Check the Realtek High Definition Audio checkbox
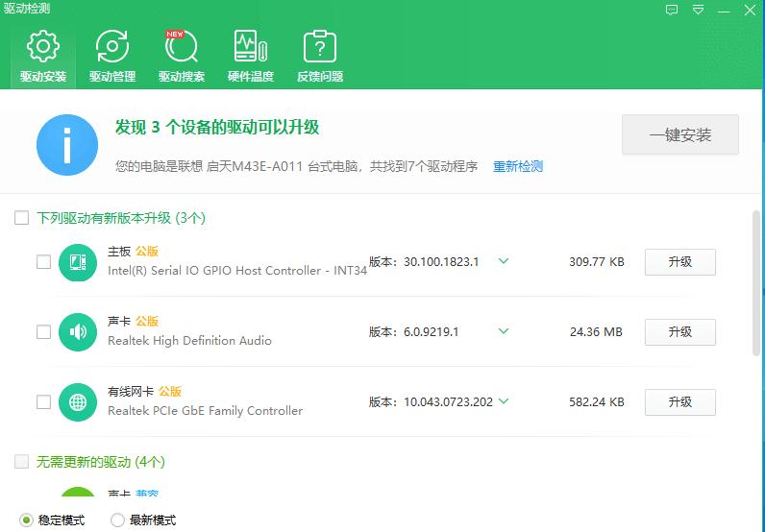The height and width of the screenshot is (532, 765). coord(43,332)
